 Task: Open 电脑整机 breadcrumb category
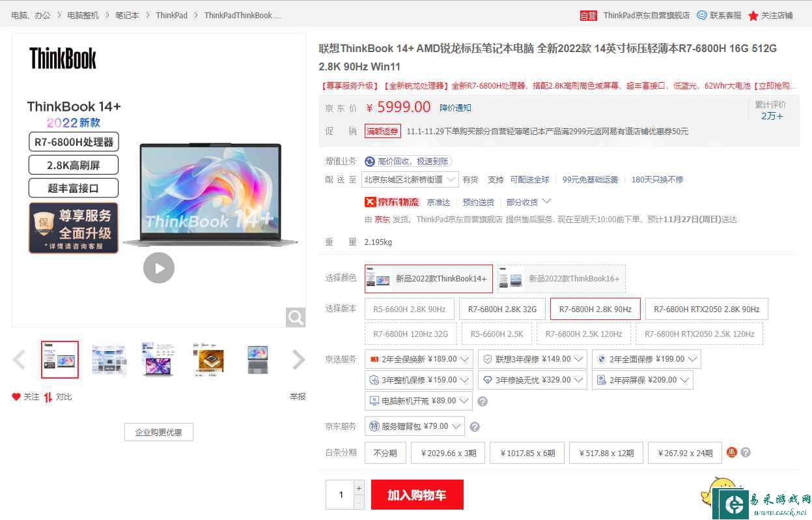83,15
